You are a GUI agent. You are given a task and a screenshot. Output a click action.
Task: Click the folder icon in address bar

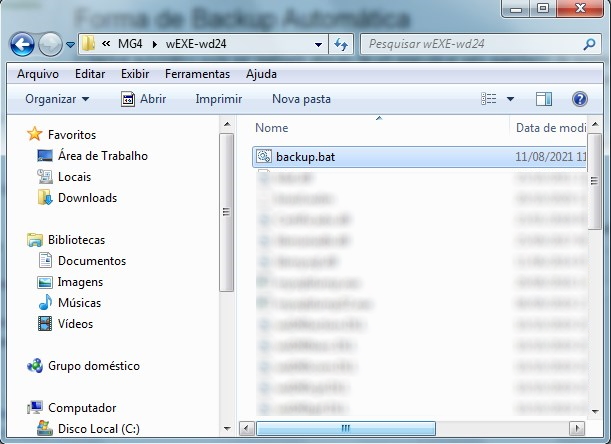pyautogui.click(x=88, y=44)
